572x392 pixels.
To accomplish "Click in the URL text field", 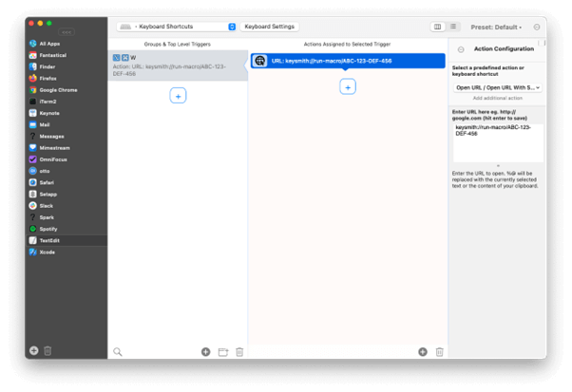I will (497, 142).
